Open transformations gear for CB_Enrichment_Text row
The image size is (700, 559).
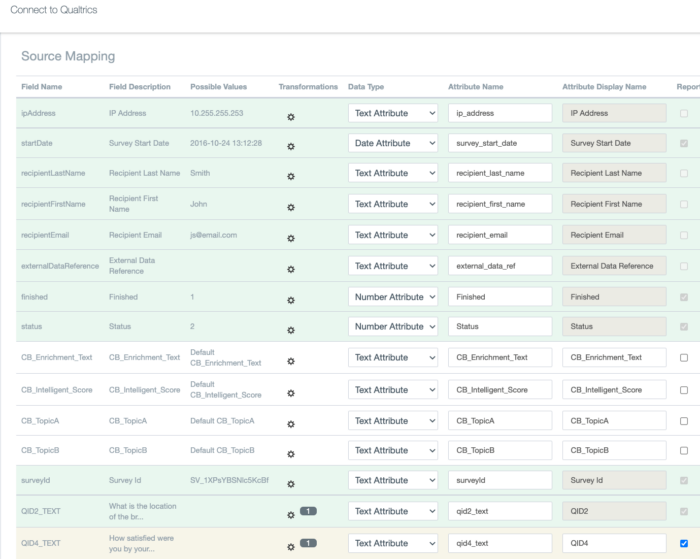click(x=291, y=361)
